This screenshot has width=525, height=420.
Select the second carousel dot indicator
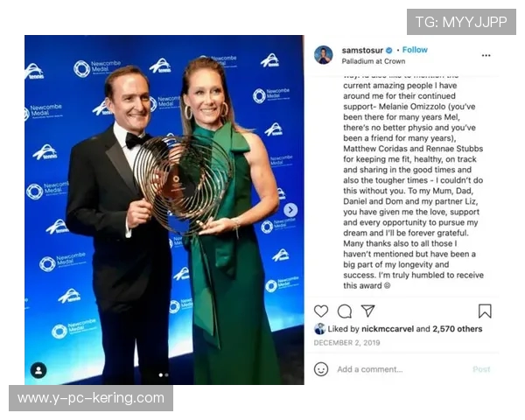click(167, 375)
